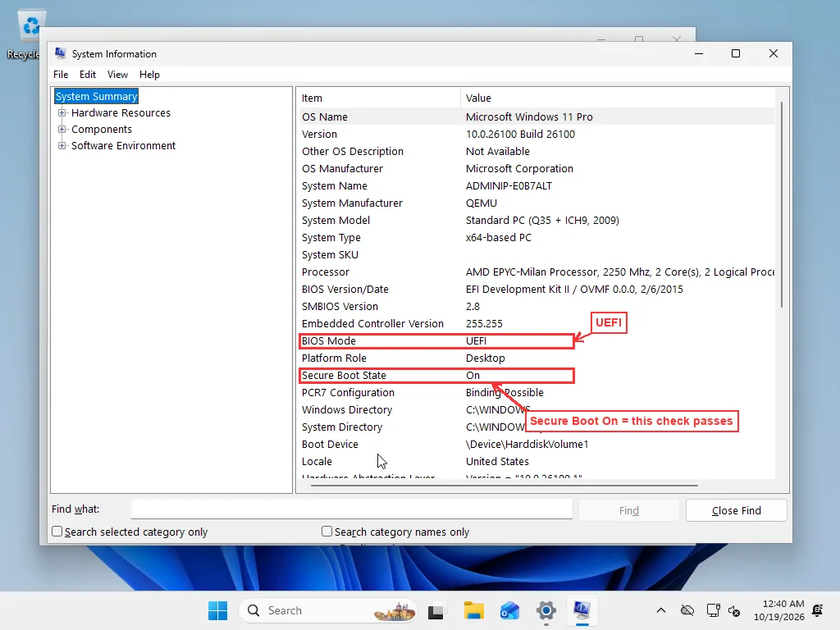
Task: Open the Edit menu
Action: coord(87,75)
